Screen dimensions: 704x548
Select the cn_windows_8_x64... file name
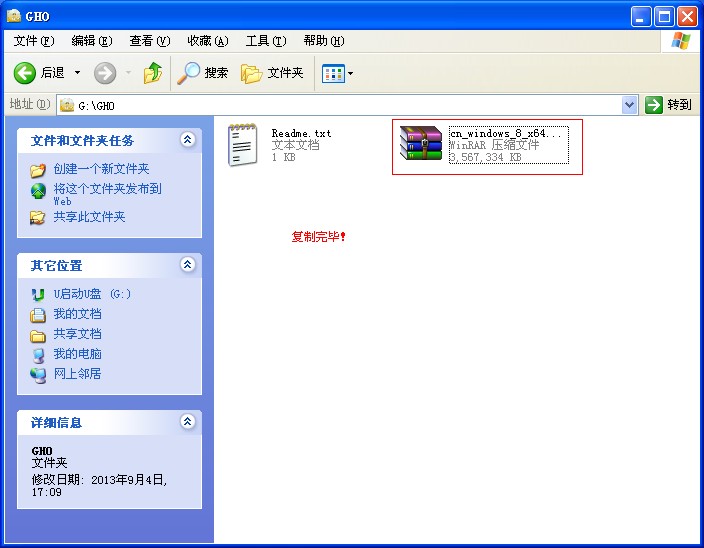[506, 133]
